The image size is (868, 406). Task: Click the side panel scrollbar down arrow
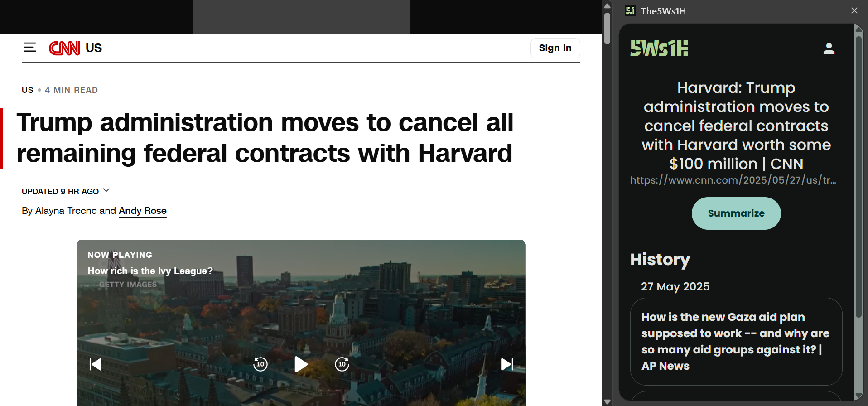(858, 396)
